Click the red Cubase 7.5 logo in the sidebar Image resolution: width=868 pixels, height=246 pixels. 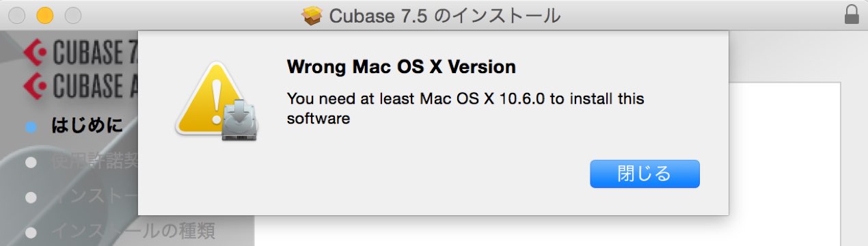81,52
